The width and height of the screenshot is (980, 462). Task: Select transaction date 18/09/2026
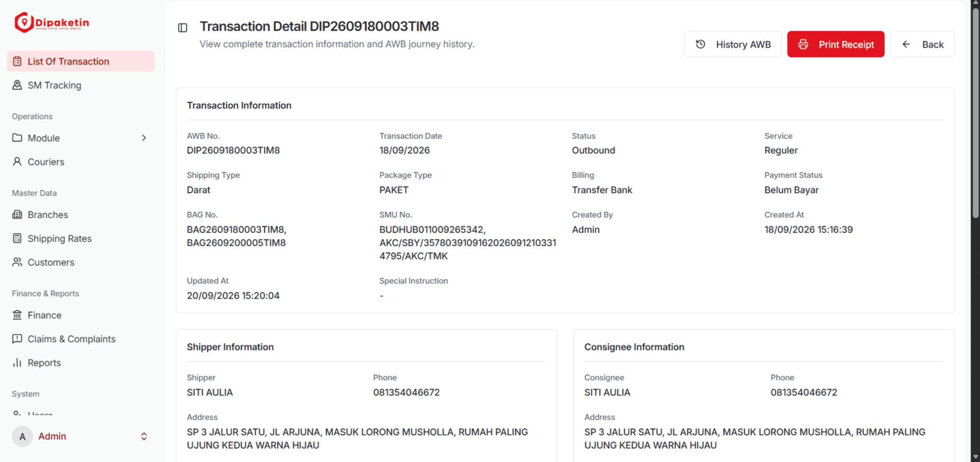click(x=404, y=151)
